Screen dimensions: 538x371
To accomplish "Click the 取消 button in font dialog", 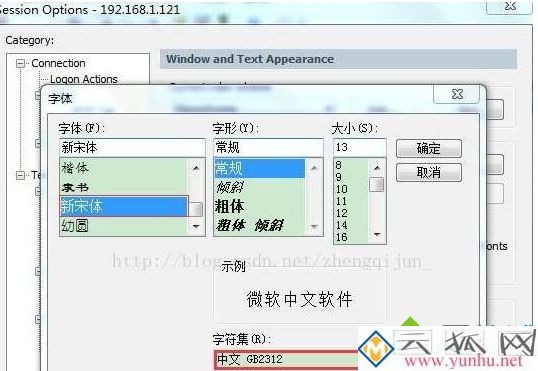I will click(429, 172).
